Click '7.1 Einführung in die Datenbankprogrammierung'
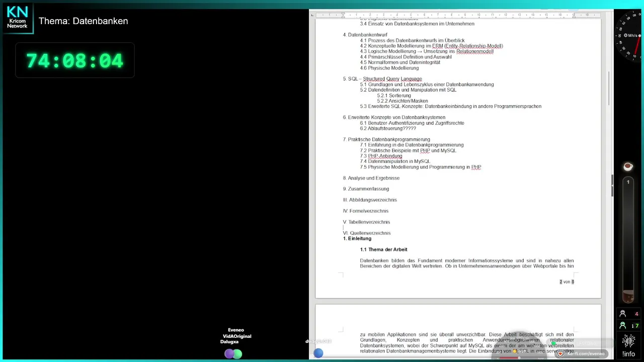This screenshot has height=362, width=644. (412, 145)
